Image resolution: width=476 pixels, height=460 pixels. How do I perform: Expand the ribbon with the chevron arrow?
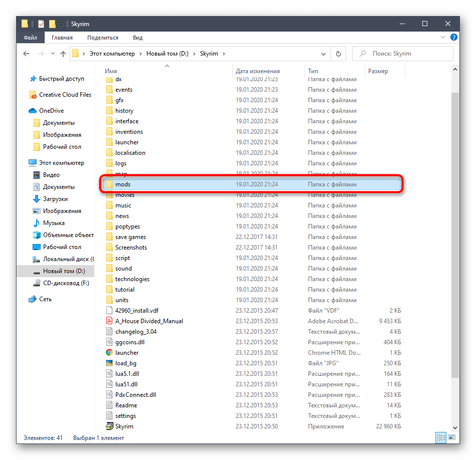click(x=443, y=38)
